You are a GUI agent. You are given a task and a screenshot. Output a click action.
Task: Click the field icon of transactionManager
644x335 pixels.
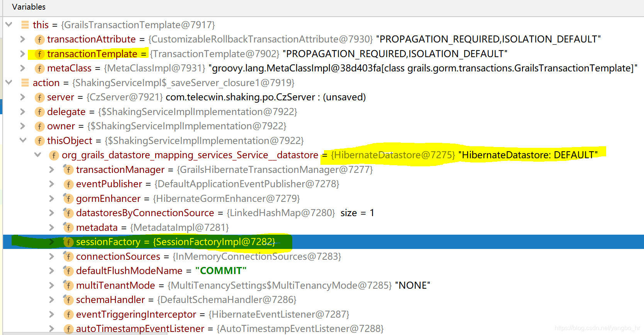pyautogui.click(x=68, y=169)
